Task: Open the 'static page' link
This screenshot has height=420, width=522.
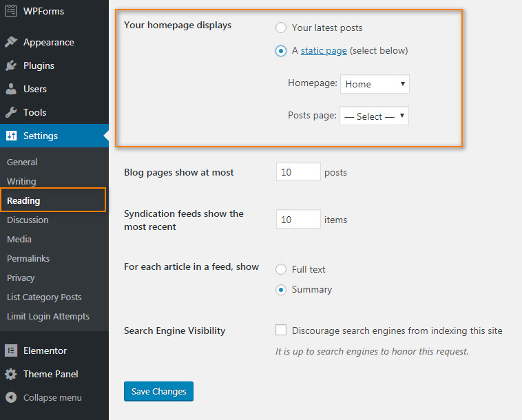Action: (x=324, y=50)
